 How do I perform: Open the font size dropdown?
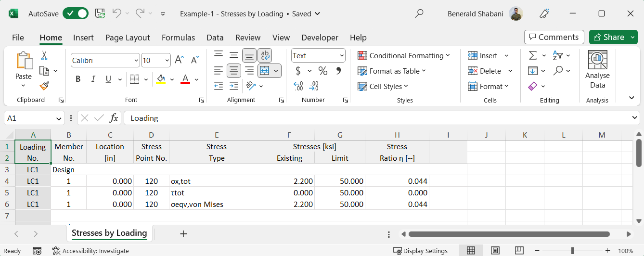pos(167,61)
